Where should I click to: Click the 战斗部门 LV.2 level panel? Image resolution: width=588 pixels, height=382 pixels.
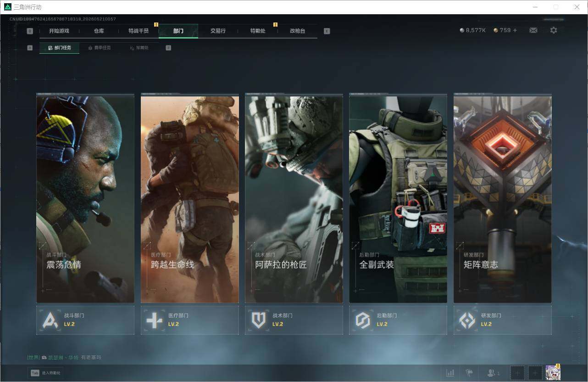coord(85,320)
